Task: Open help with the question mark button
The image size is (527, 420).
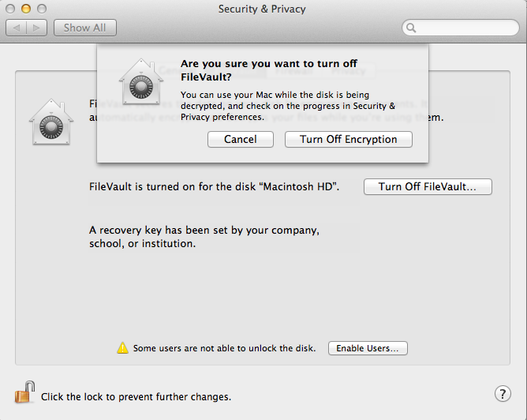Action: tap(502, 394)
